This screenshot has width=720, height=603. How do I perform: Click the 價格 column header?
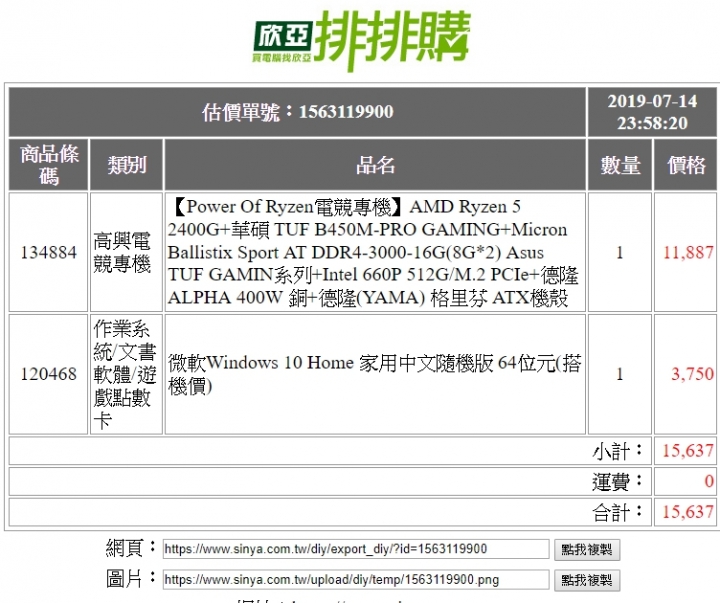click(686, 164)
